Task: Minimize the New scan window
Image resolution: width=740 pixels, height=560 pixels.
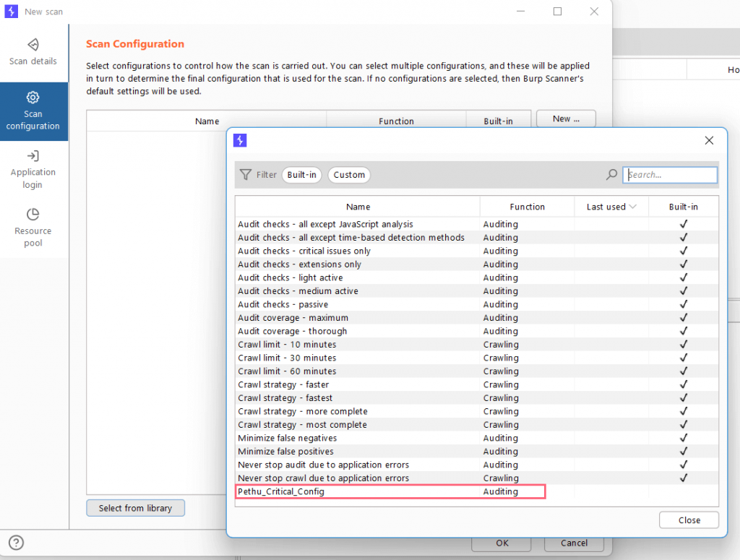Action: (520, 12)
